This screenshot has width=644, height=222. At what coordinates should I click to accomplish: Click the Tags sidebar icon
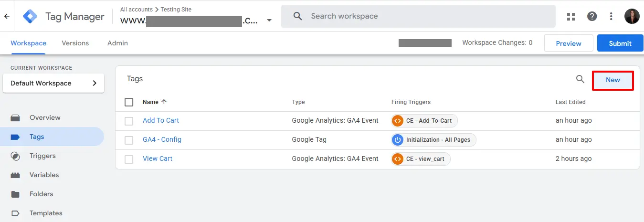pos(15,137)
